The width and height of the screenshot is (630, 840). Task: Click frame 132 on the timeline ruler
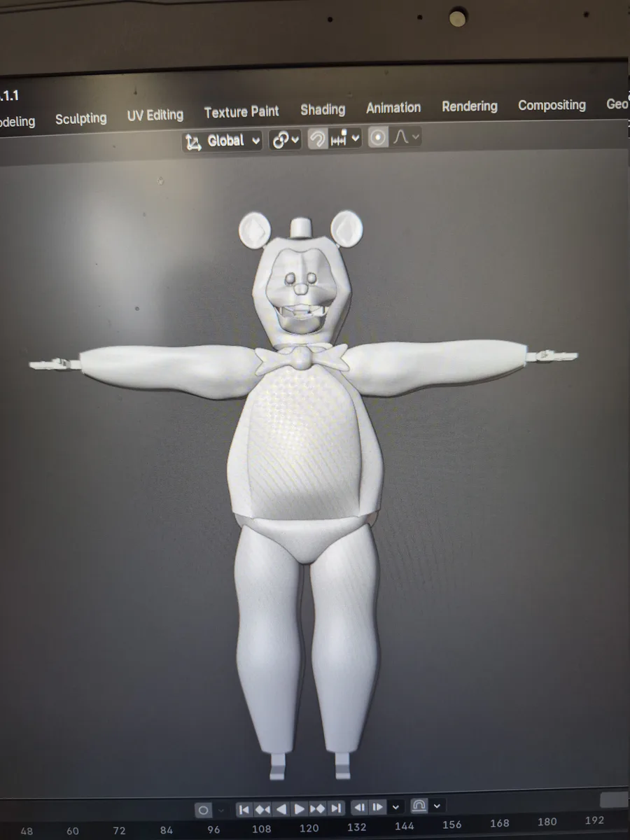click(x=356, y=827)
